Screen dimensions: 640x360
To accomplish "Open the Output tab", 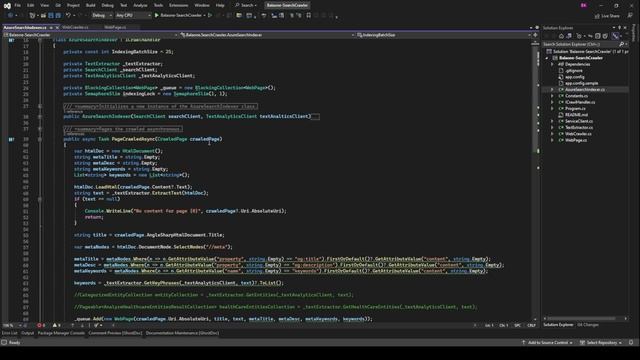I will [x=27, y=333].
